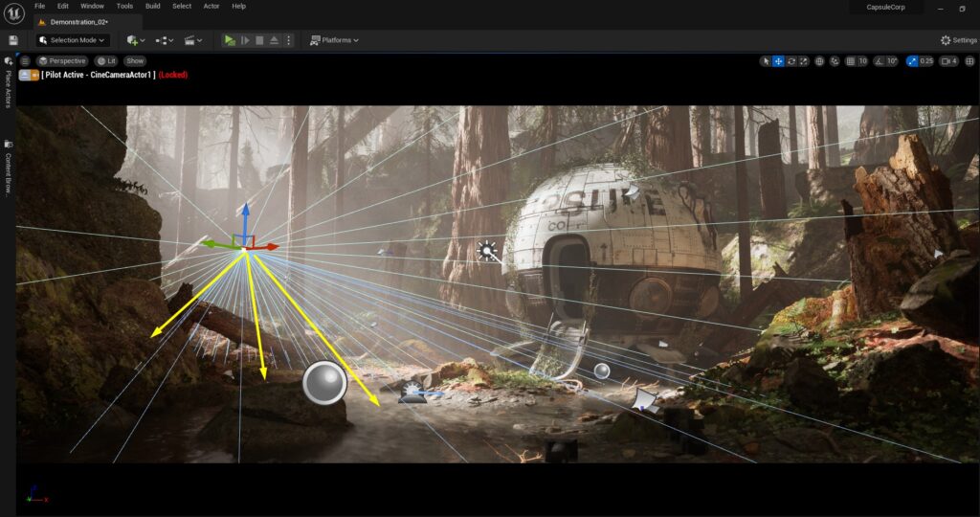Open the Window menu

92,7
